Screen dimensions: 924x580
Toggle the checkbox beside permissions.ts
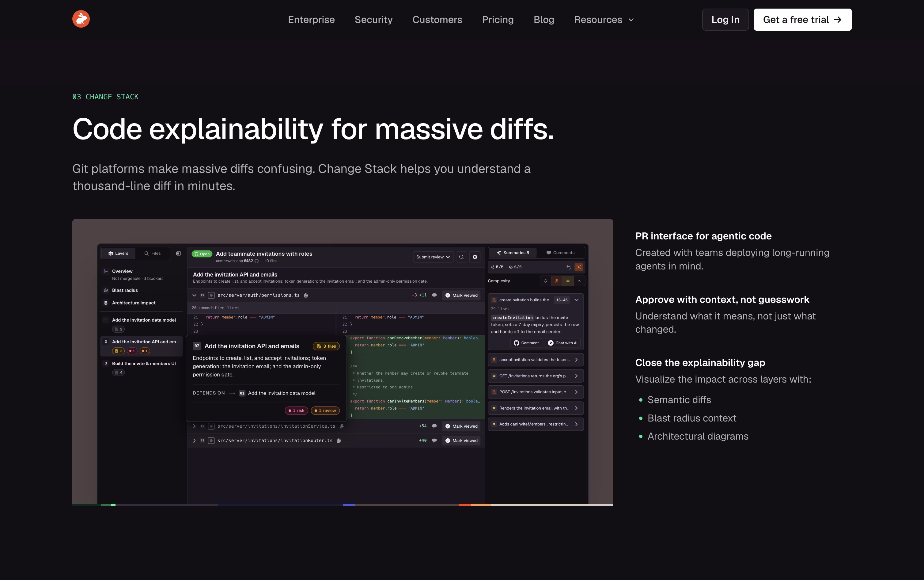(211, 296)
